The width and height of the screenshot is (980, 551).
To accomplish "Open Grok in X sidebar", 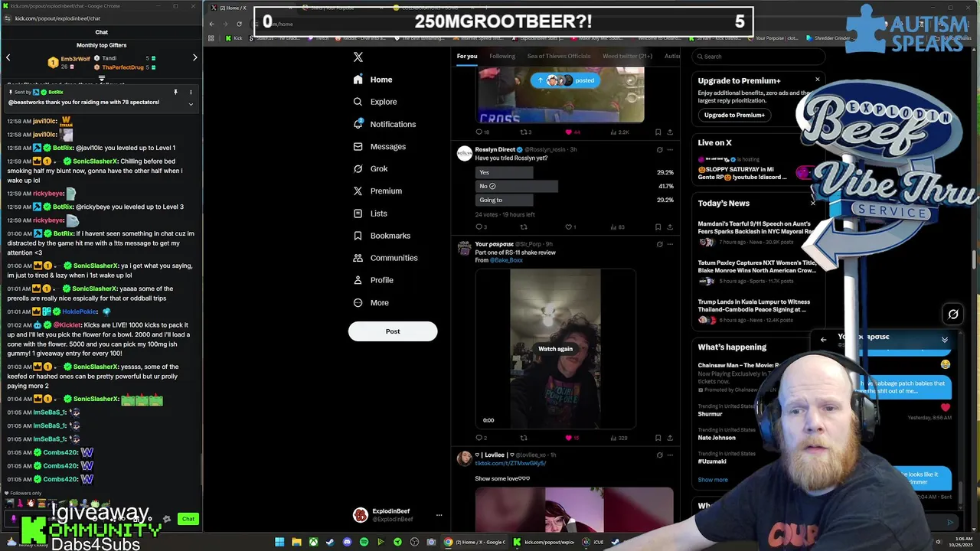I will coord(371,168).
